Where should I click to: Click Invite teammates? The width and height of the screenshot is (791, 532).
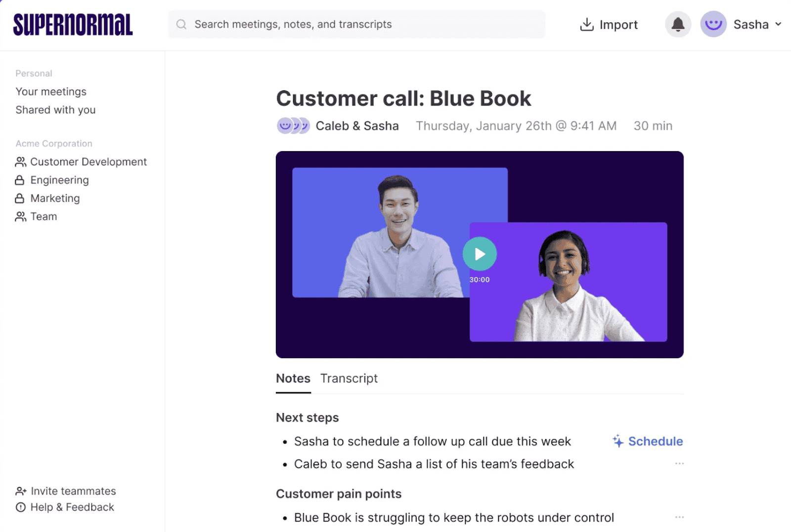tap(73, 491)
